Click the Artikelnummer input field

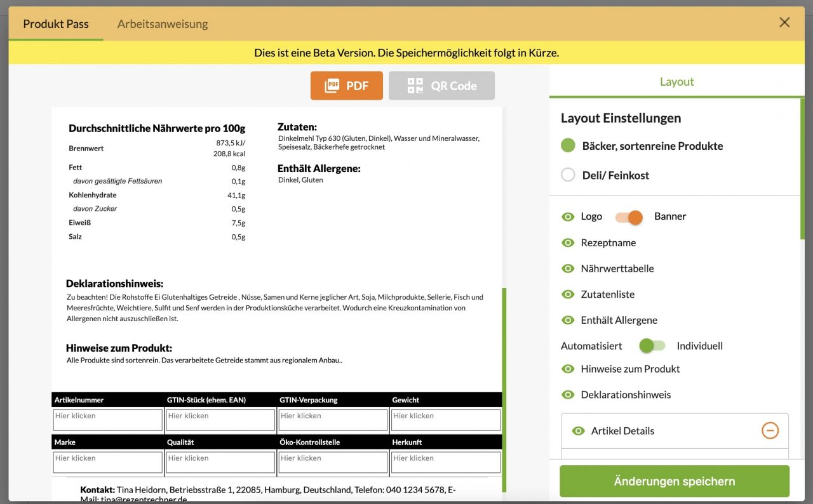click(107, 419)
